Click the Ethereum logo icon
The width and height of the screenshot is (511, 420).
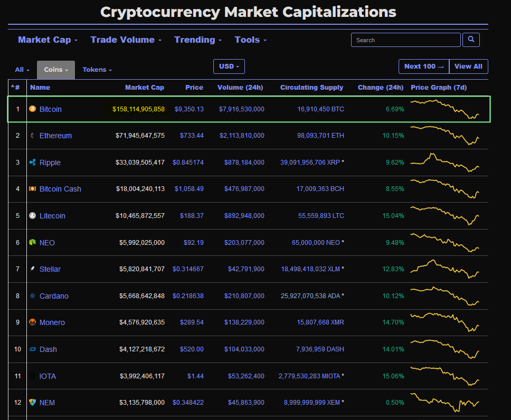pos(33,136)
